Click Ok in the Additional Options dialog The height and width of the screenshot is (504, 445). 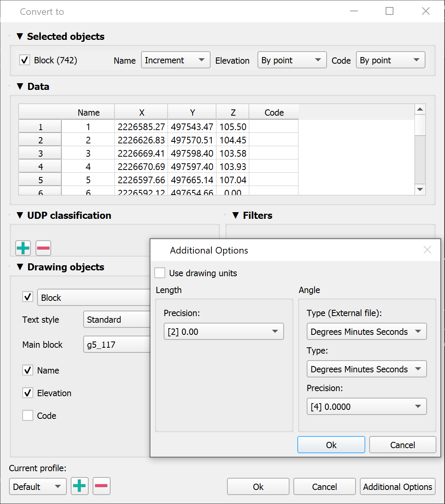pyautogui.click(x=331, y=445)
